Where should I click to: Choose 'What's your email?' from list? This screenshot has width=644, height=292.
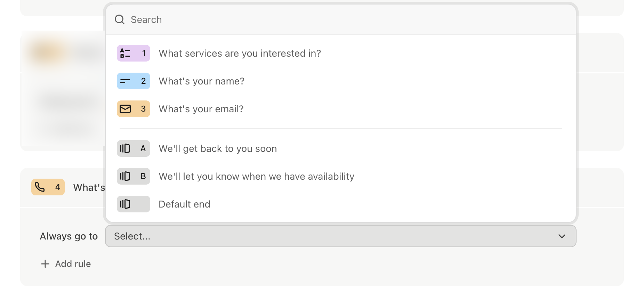[x=341, y=109]
